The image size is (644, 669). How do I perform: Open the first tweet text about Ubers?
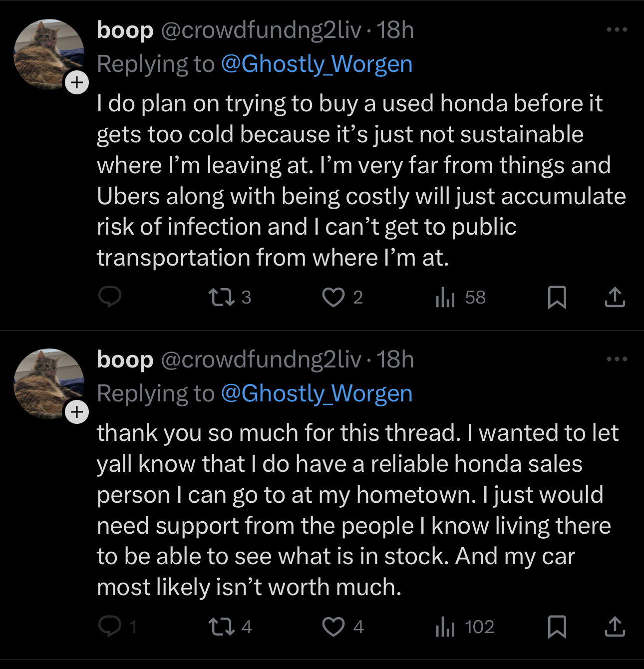point(361,180)
